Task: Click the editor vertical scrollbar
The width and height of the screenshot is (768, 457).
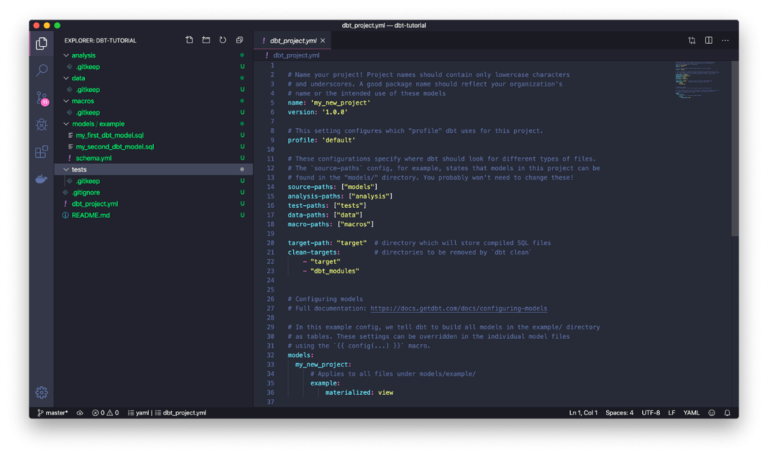Action: (x=735, y=149)
